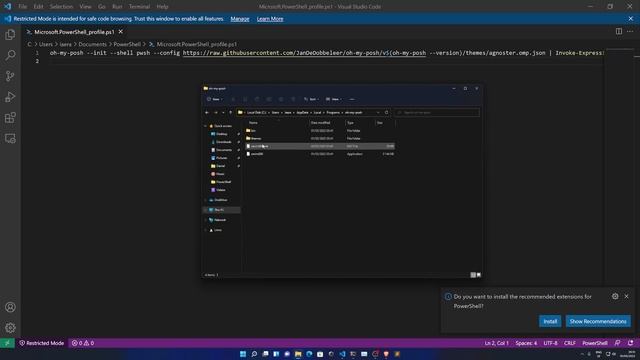Click PowerShell language mode in status bar
Image resolution: width=640 pixels, height=360 pixels.
click(x=595, y=343)
